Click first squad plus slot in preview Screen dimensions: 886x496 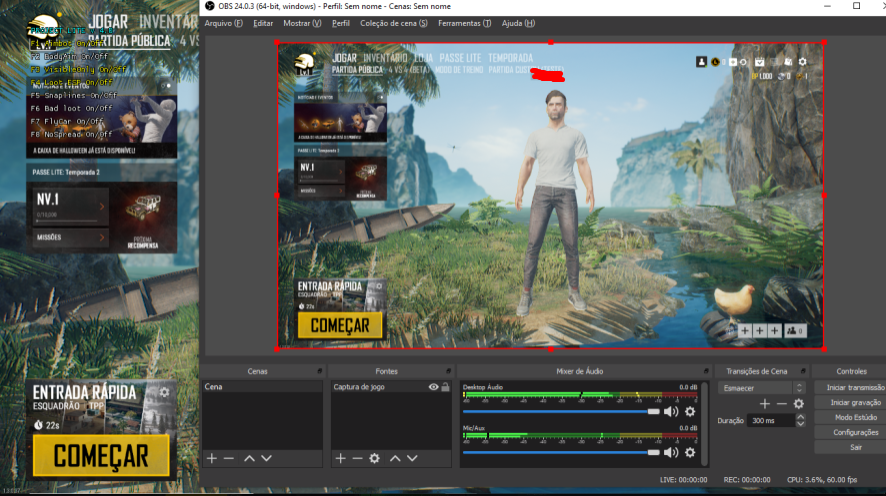coord(745,330)
